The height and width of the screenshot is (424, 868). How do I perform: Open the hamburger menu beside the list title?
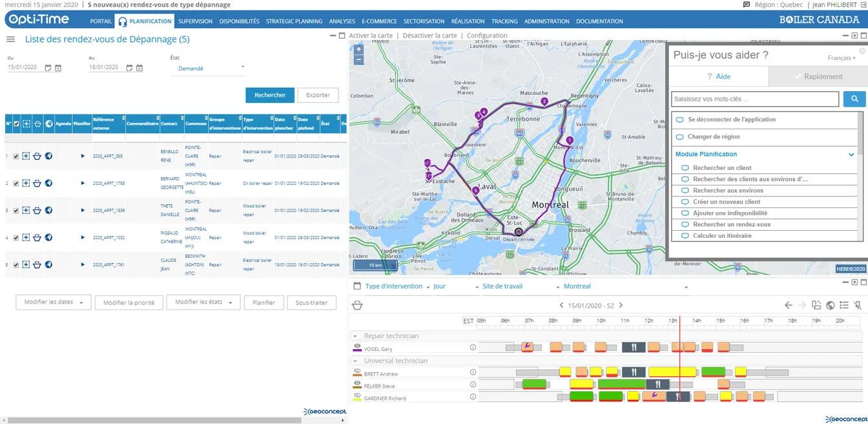[x=10, y=39]
